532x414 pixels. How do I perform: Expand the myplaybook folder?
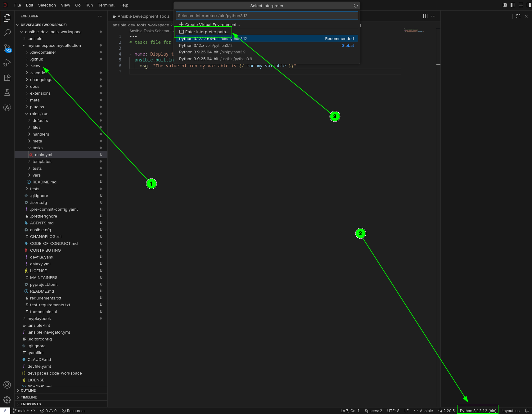coord(61,318)
